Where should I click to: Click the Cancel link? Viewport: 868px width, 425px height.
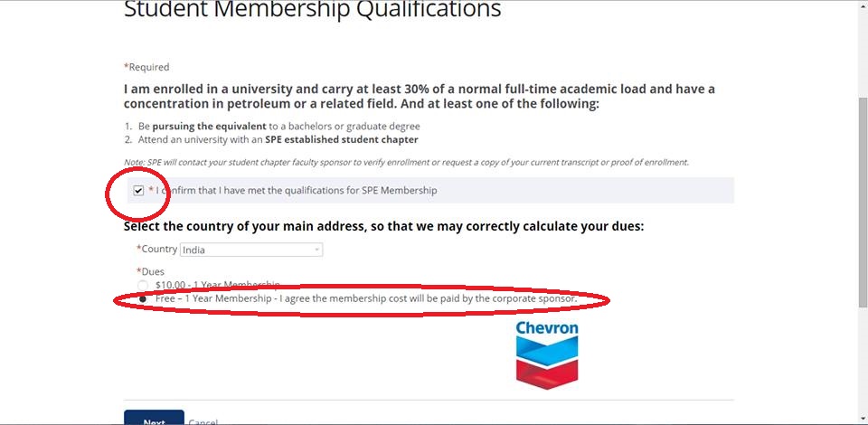pos(203,422)
